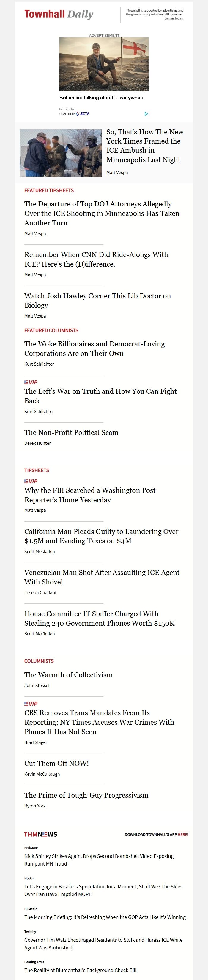Open 'Remember When CNN Did Ride-Alongs With ICE?' article
208x980 pixels.
click(96, 259)
